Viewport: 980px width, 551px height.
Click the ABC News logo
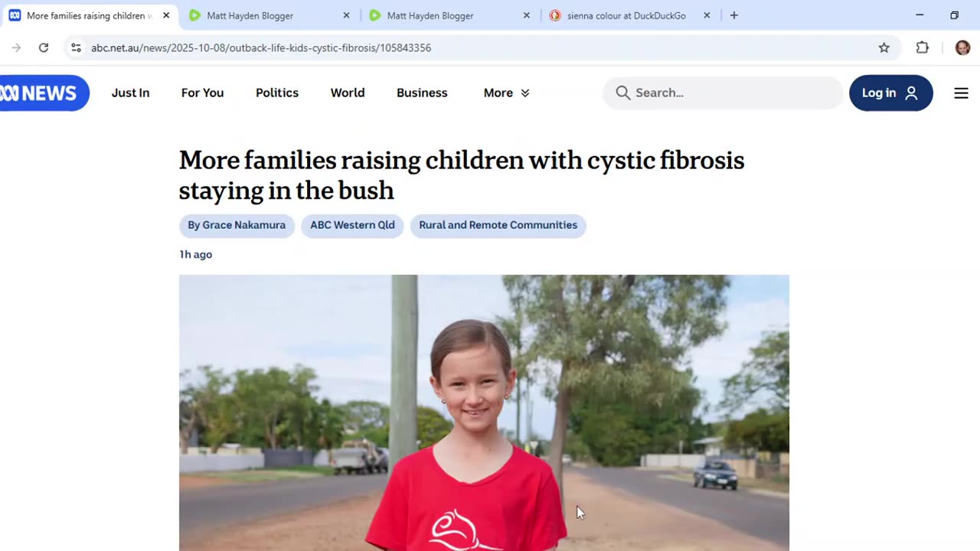click(43, 93)
